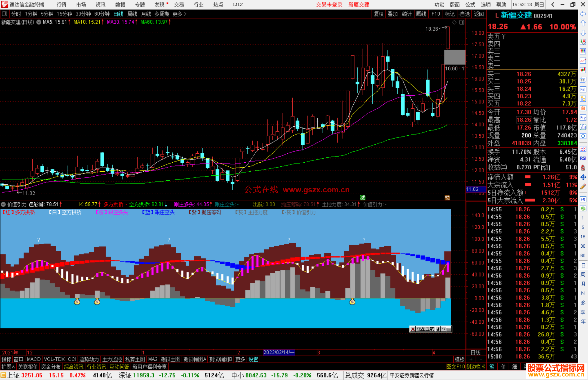
Task: Expand the 扩展 panel at bottom left
Action: [x=8, y=367]
